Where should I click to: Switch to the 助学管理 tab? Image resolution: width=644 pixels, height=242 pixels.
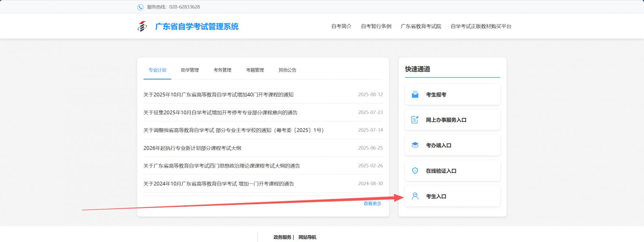coord(190,70)
